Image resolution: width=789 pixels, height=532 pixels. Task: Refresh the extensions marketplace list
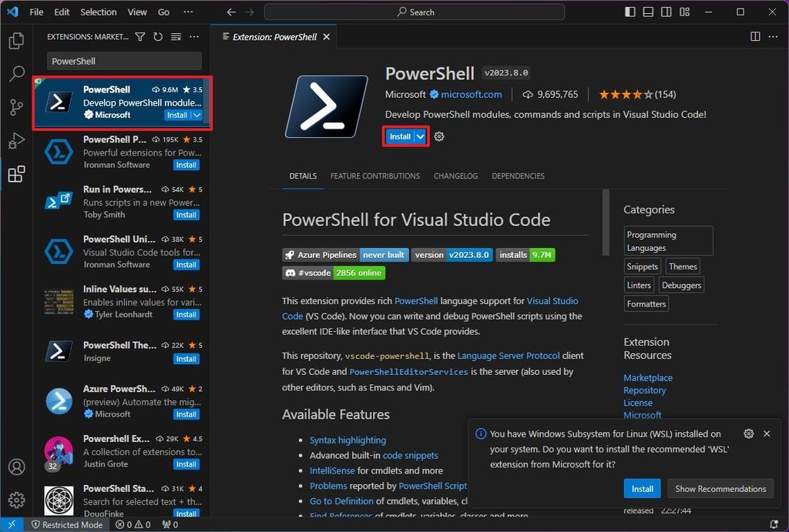(x=158, y=36)
